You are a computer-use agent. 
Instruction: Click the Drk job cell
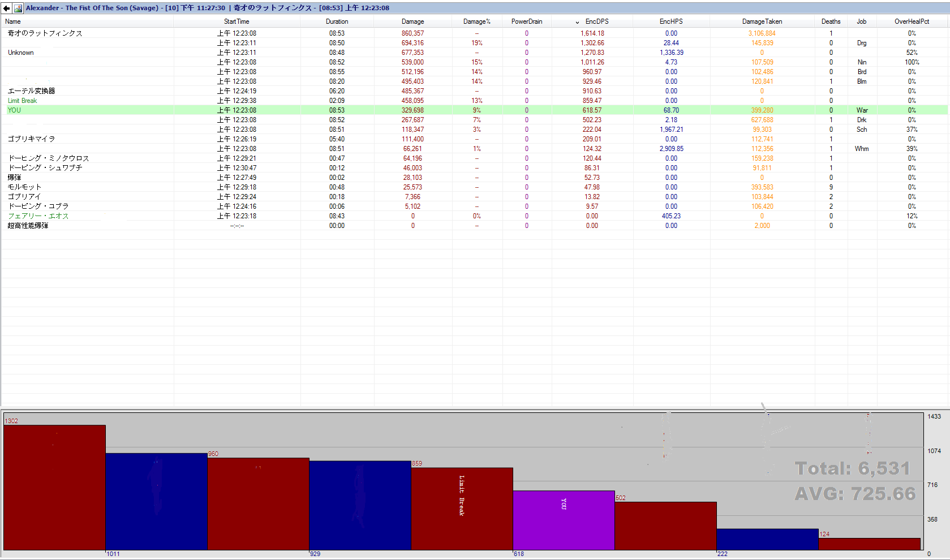click(x=861, y=120)
